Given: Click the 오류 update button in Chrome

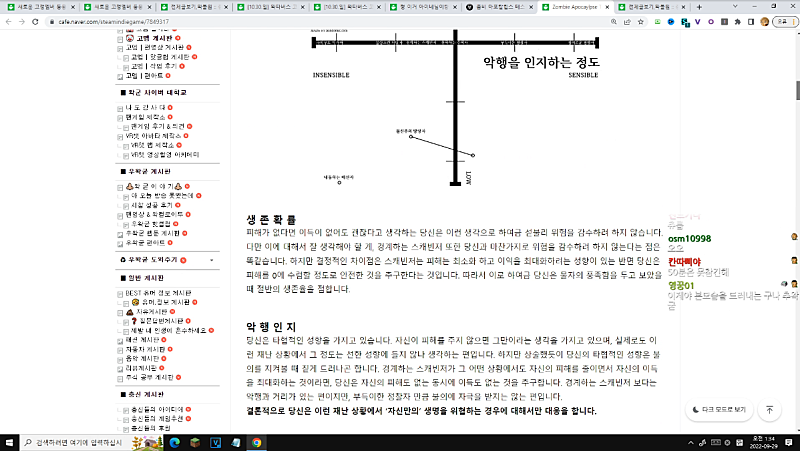Looking at the screenshot, I should (x=785, y=22).
